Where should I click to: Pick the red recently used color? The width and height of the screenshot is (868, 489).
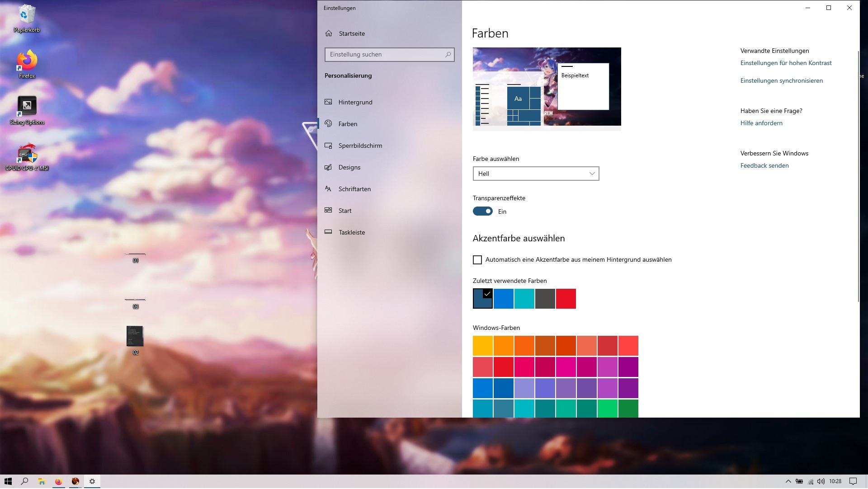point(566,299)
